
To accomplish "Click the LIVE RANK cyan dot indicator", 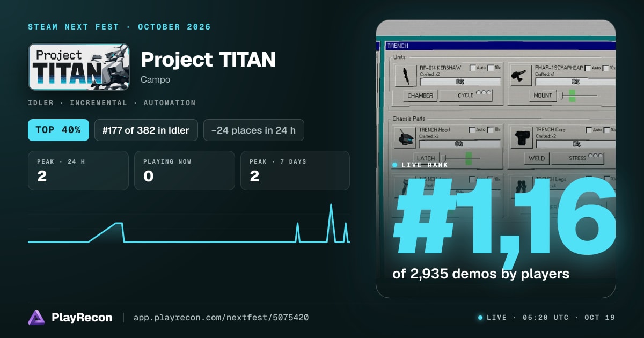I will click(395, 165).
